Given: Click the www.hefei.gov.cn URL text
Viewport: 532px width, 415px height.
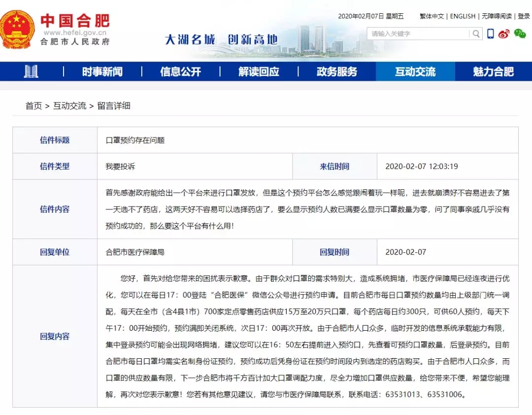Looking at the screenshot, I should (x=75, y=33).
